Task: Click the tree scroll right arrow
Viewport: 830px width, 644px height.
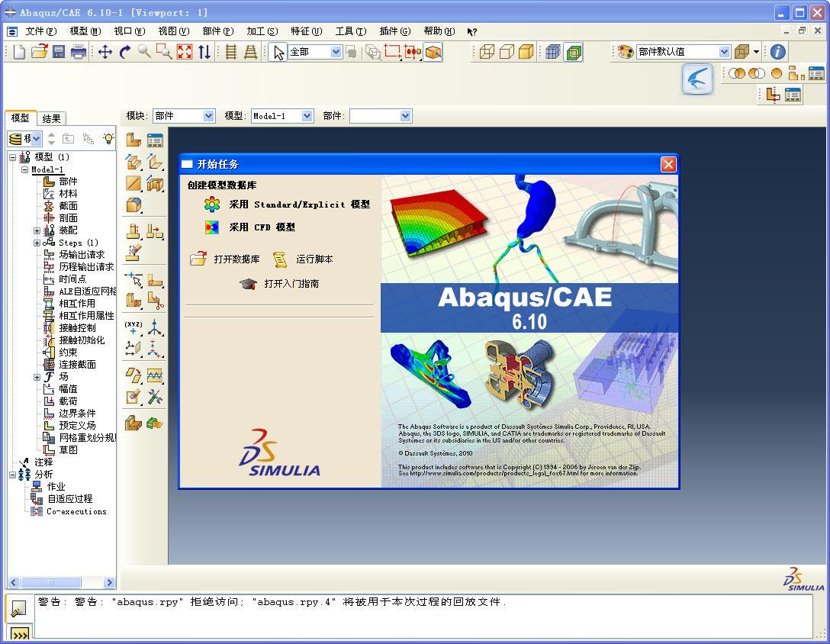Action: click(x=110, y=582)
